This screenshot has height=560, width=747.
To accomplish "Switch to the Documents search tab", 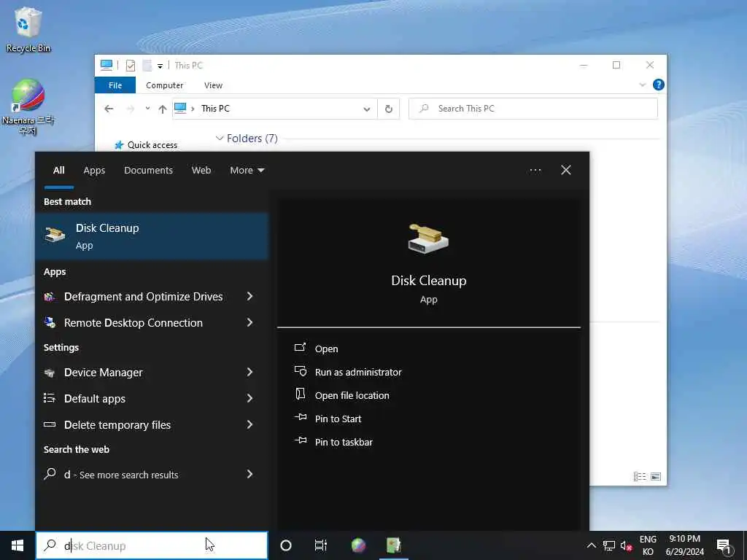I will point(148,171).
